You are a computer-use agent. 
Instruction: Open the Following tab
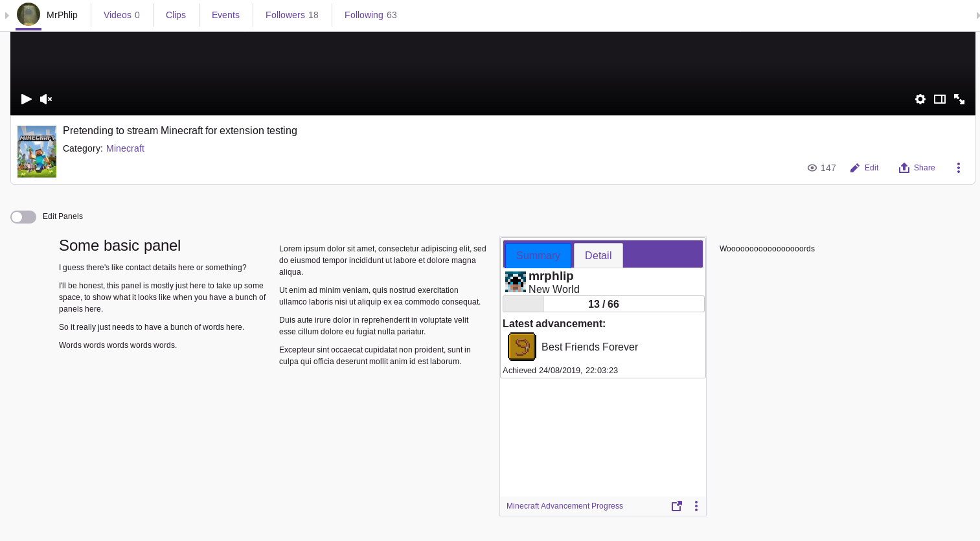[x=370, y=15]
